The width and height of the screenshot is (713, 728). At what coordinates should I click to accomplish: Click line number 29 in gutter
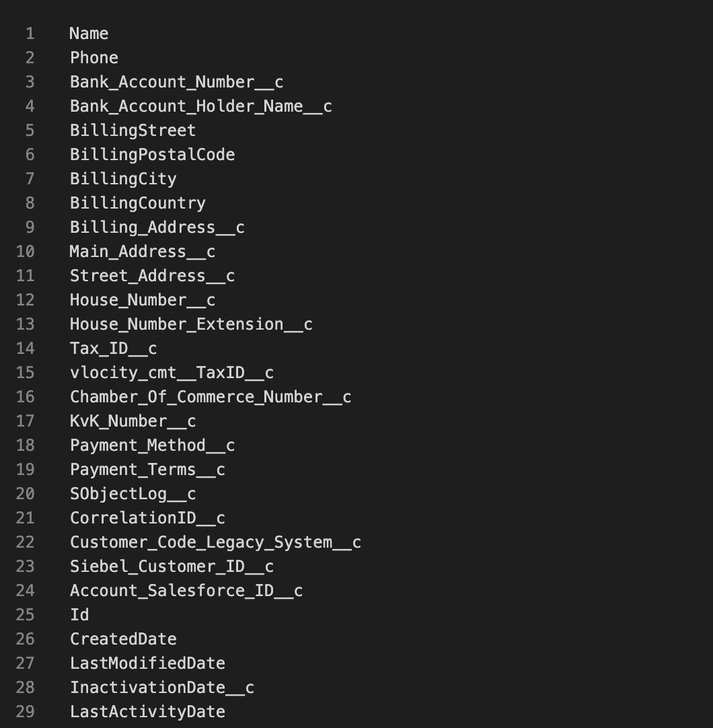(x=25, y=712)
